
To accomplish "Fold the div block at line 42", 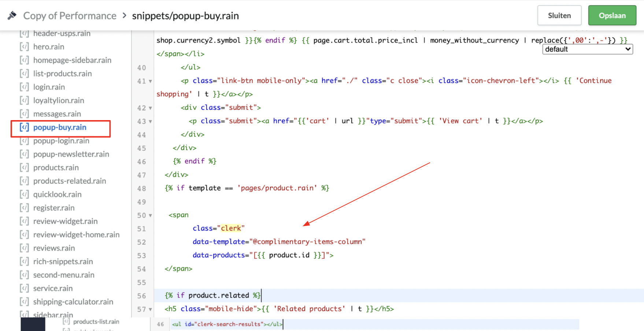I will [x=150, y=108].
